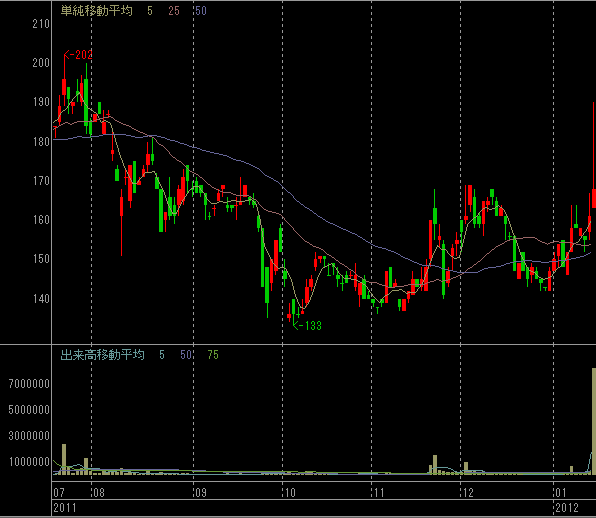Click the 単純移動平均 indicator label

point(97,11)
